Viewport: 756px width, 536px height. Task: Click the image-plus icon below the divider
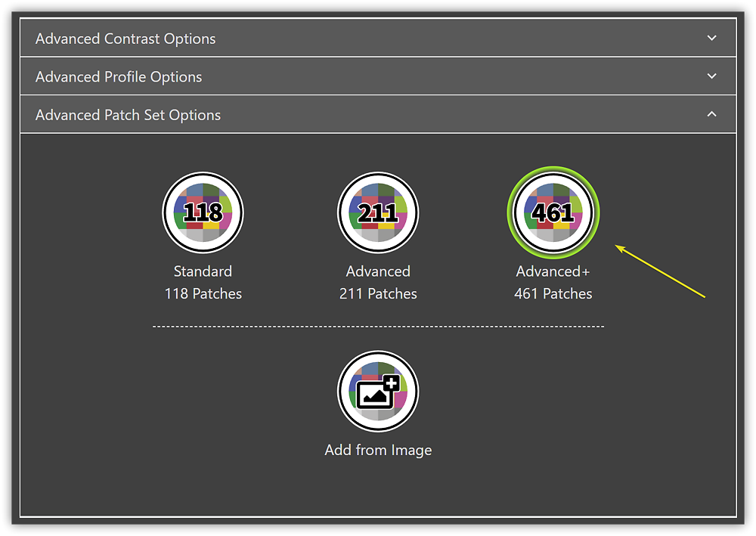coord(378,391)
